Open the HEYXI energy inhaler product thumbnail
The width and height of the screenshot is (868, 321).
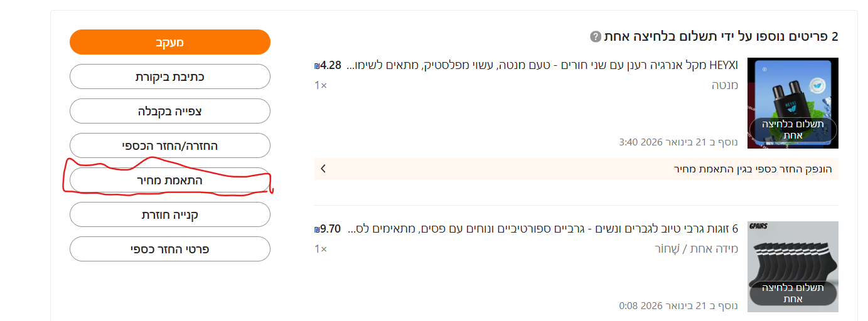tap(793, 88)
